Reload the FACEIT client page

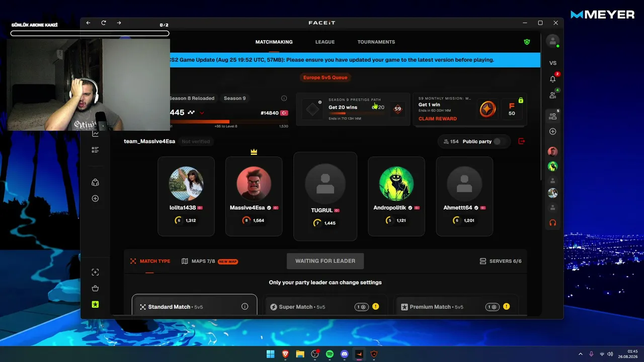click(x=104, y=23)
